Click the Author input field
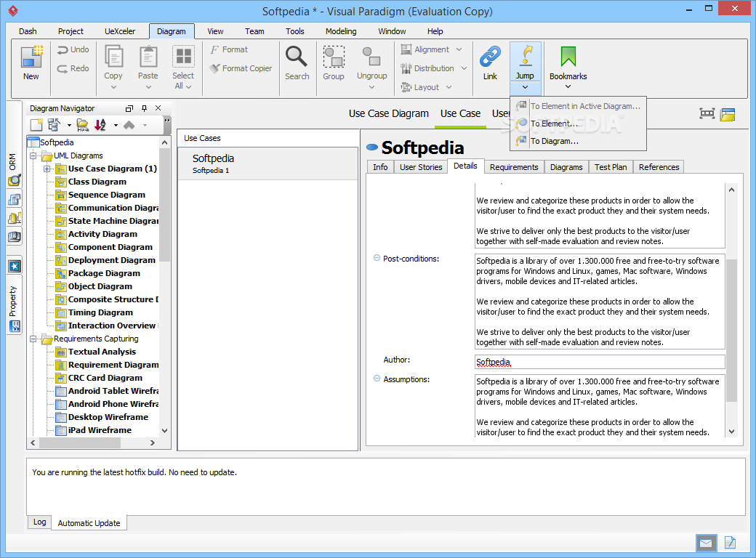 pyautogui.click(x=600, y=362)
